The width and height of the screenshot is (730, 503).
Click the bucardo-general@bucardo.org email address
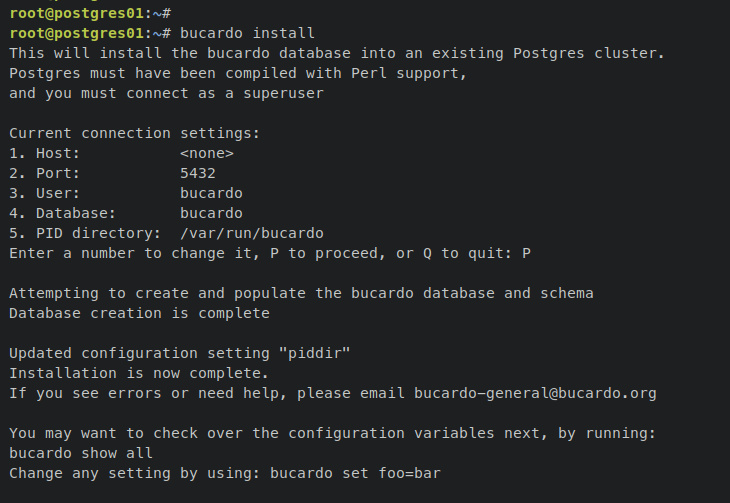(535, 393)
